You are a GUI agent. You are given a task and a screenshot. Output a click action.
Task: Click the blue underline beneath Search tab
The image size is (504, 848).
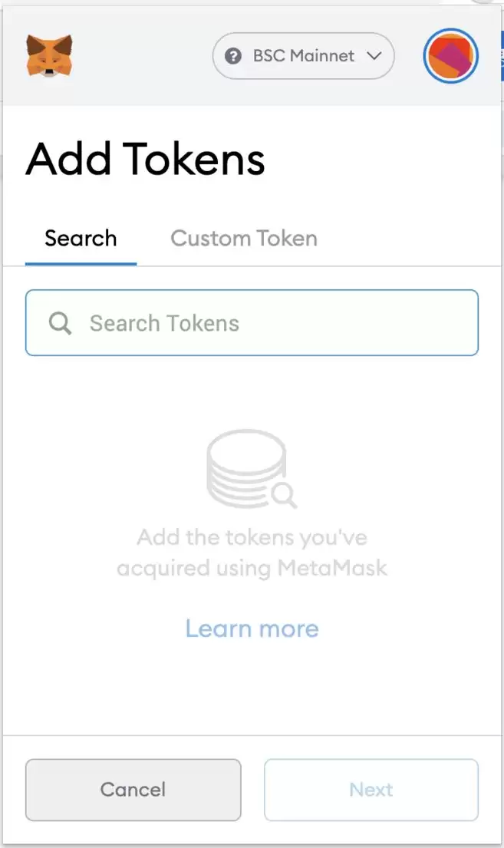tap(81, 264)
